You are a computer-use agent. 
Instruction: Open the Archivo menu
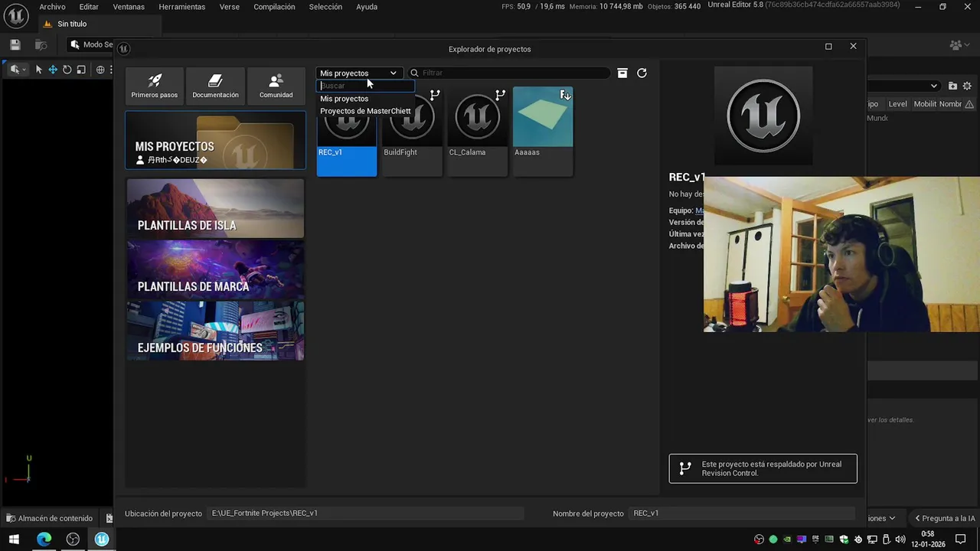click(x=52, y=7)
